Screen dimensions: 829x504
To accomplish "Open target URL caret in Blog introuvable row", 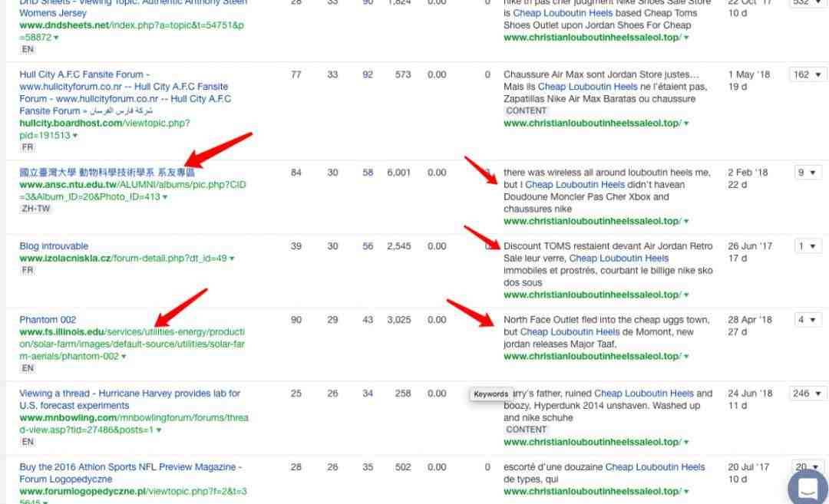I will (686, 295).
